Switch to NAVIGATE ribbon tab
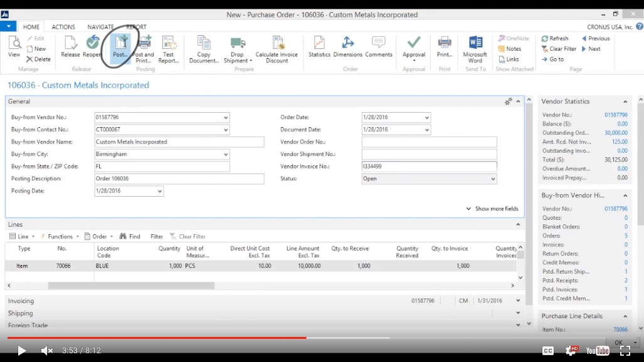Image resolution: width=644 pixels, height=362 pixels. tap(100, 27)
